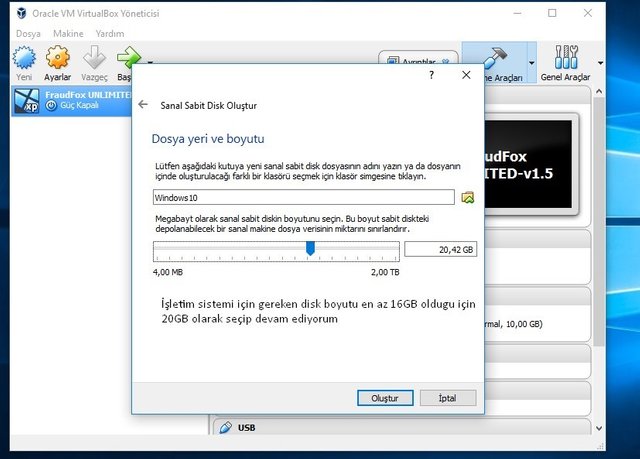Viewport: 640px width, 459px height.
Task: Click the USB section plug icon
Action: (225, 427)
